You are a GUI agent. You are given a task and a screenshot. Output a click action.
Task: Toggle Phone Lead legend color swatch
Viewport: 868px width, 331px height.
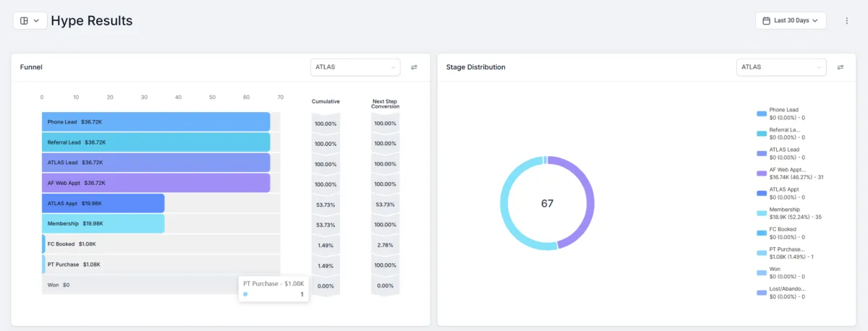coord(761,113)
